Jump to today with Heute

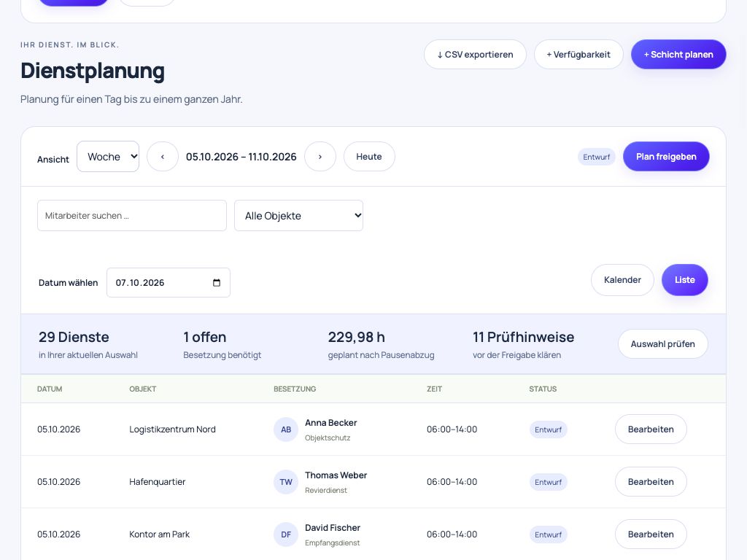(x=369, y=157)
